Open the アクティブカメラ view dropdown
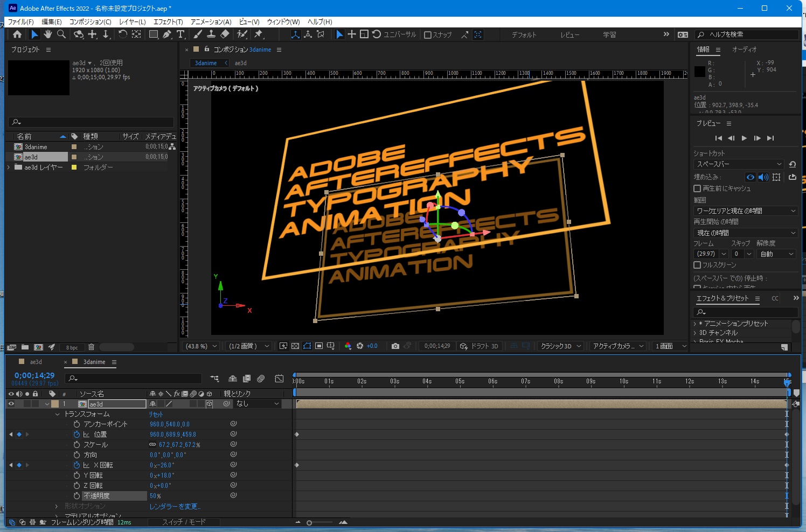 coord(619,346)
